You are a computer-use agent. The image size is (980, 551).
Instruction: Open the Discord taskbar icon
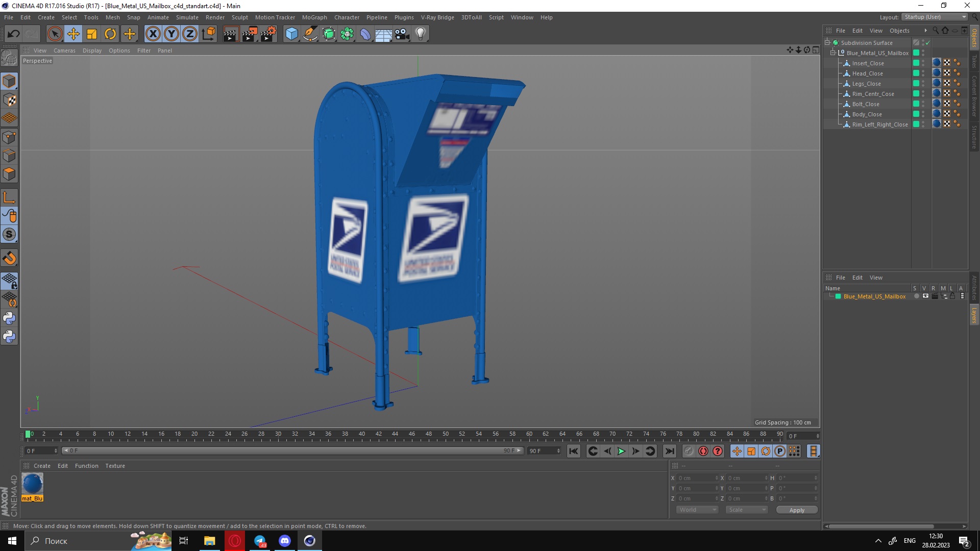pos(284,541)
